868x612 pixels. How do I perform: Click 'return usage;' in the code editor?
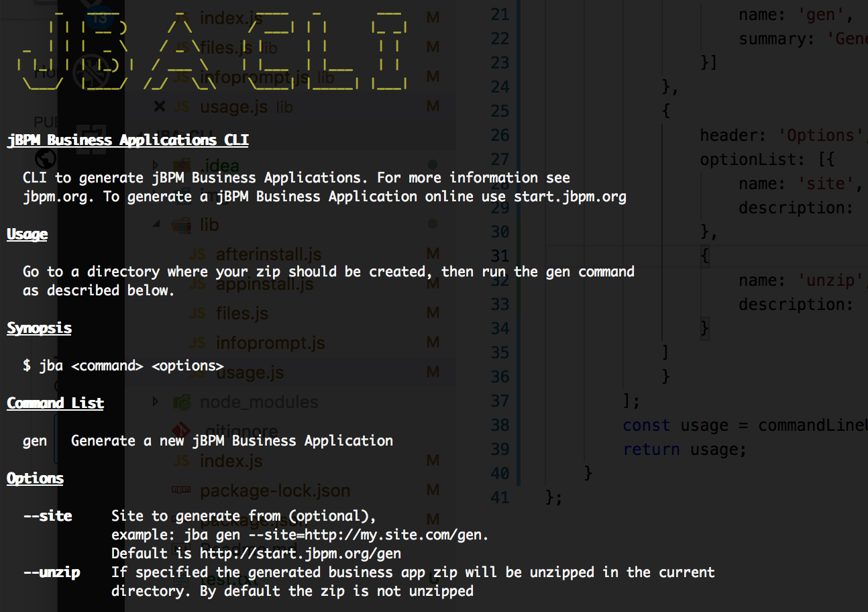[685, 450]
